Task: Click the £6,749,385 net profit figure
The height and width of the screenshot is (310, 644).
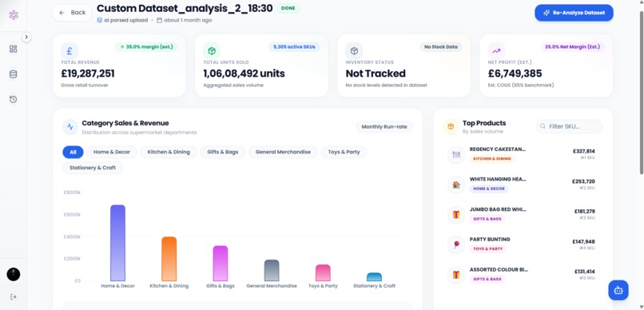Action: pos(515,74)
